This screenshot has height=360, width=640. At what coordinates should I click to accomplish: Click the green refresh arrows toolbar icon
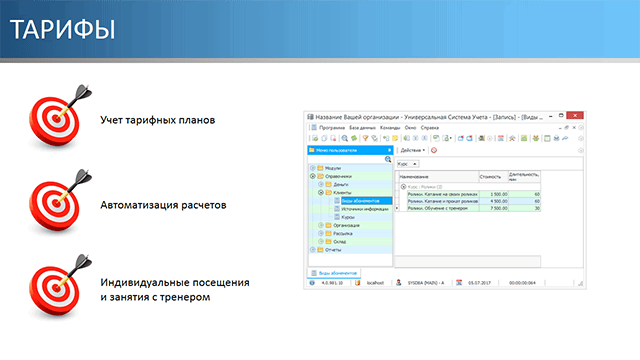tap(354, 138)
